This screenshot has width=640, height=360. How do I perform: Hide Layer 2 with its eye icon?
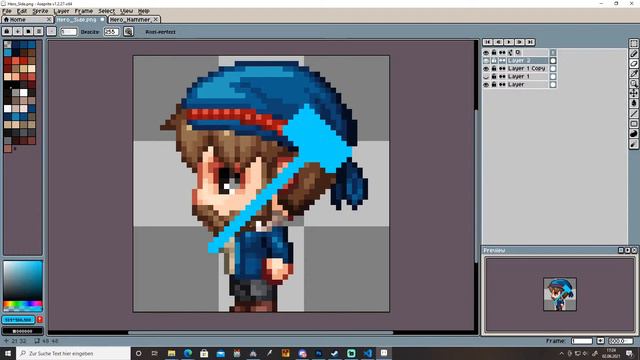coord(486,60)
